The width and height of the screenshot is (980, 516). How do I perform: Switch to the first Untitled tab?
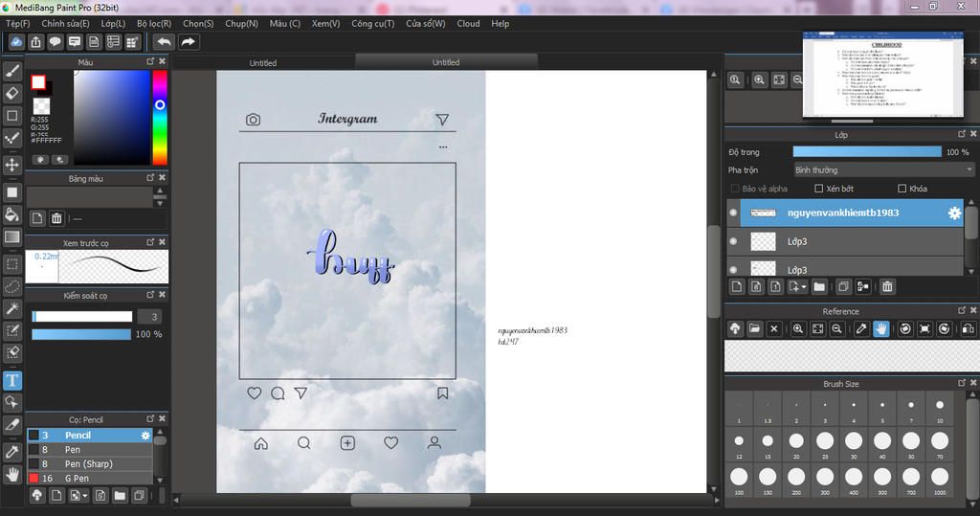(x=263, y=62)
